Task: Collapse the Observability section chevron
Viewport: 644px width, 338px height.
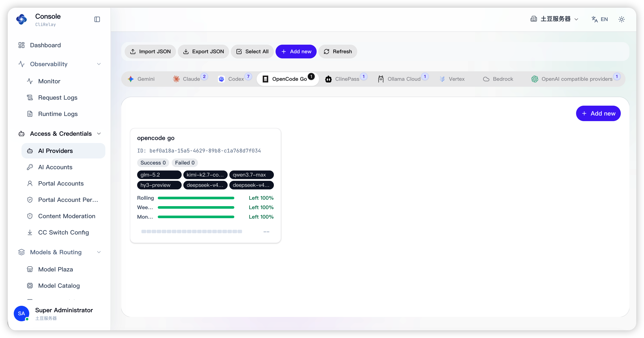Action: 99,64
